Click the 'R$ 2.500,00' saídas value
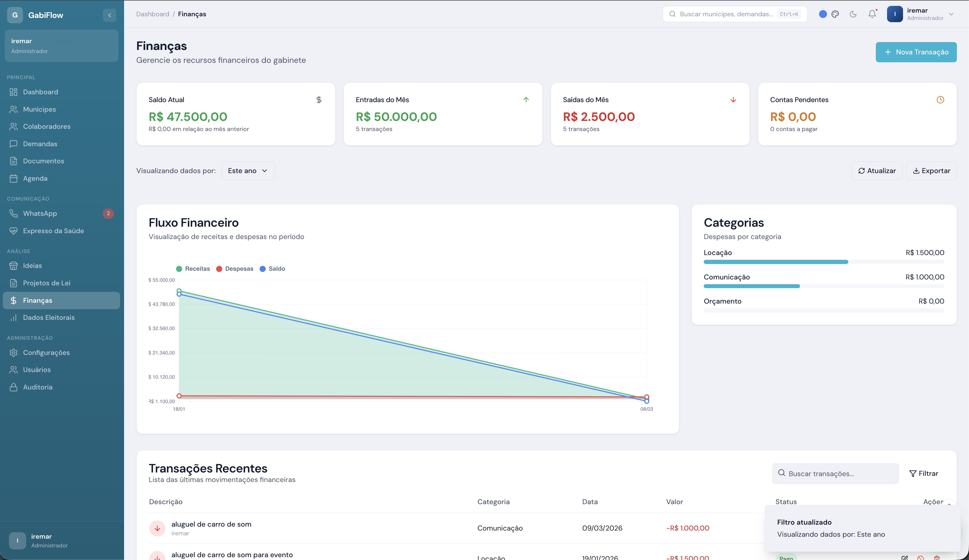 click(x=599, y=116)
